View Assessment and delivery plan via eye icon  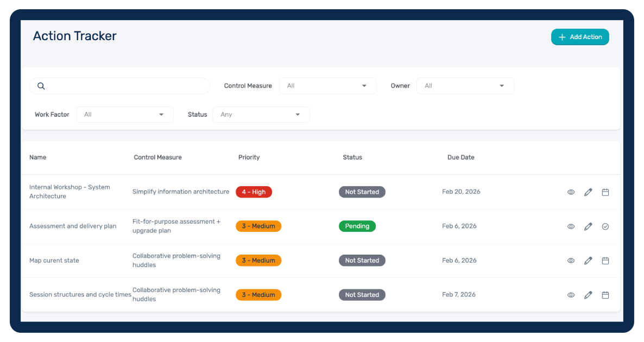pos(571,226)
